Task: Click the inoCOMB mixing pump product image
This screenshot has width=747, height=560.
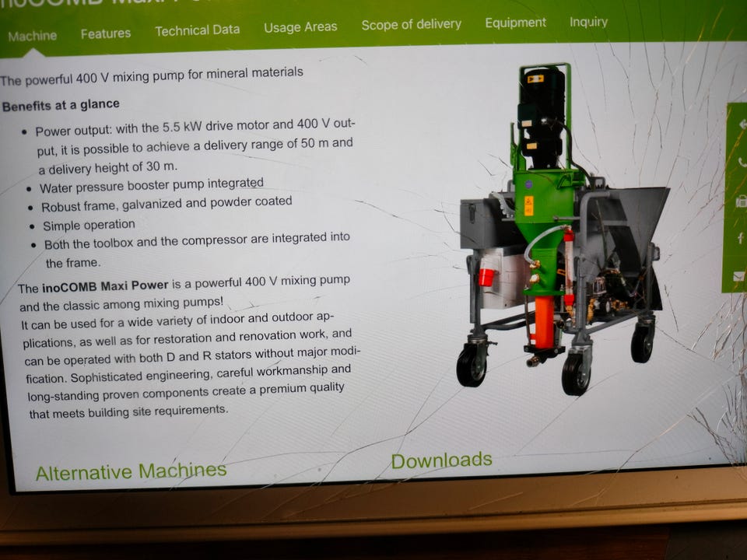Action: 563,229
